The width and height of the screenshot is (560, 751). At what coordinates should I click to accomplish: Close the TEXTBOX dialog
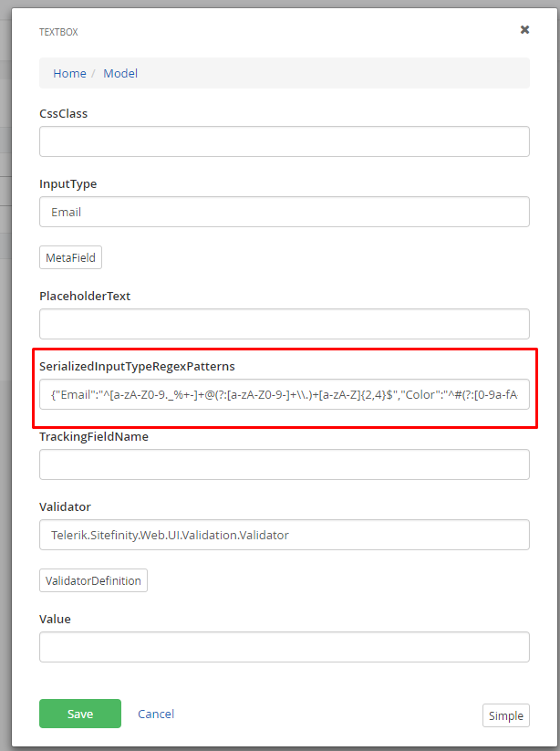524,29
